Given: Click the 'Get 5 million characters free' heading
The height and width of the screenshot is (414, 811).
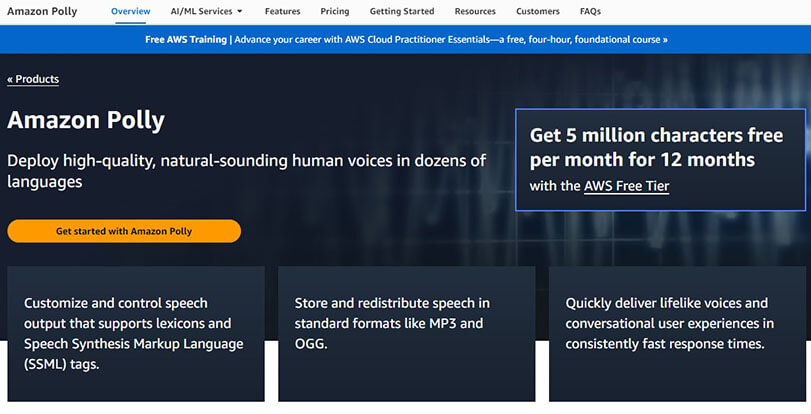Looking at the screenshot, I should pos(656,147).
